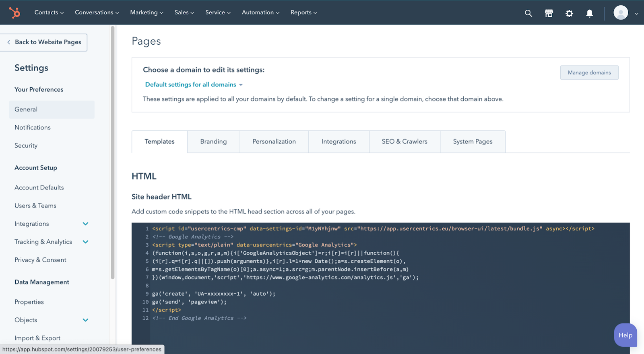The width and height of the screenshot is (644, 354).
Task: Open Tracking & Analytics in the sidebar
Action: pos(43,242)
